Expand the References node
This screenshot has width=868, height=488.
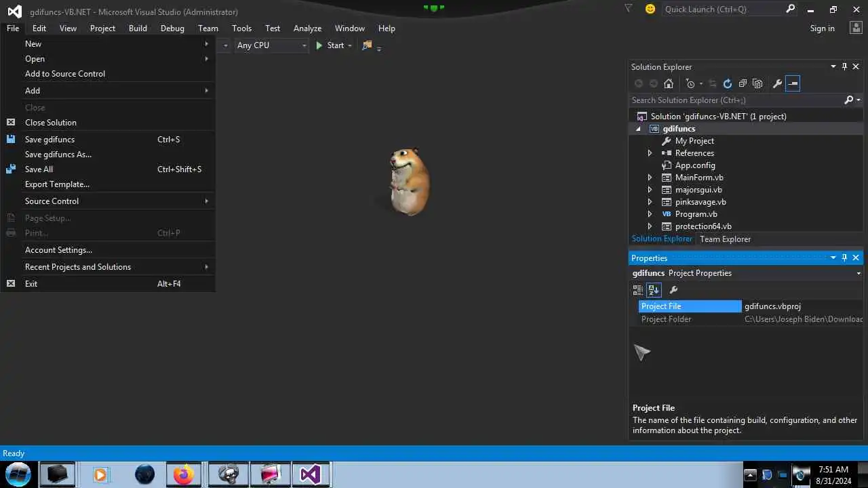click(650, 153)
